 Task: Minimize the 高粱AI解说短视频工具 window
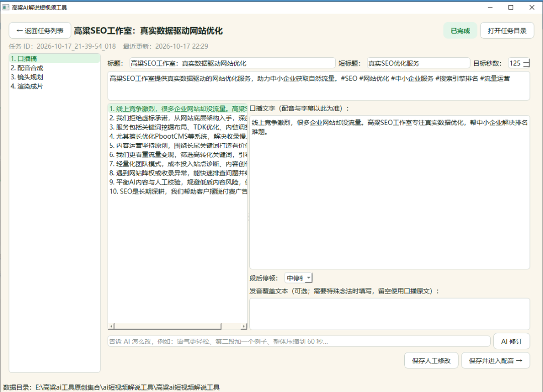click(x=490, y=7)
